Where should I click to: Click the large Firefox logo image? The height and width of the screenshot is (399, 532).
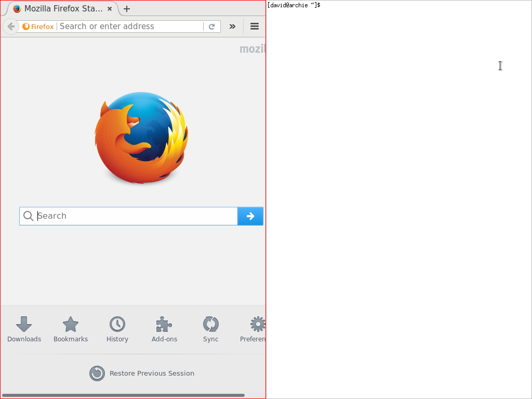(x=141, y=138)
